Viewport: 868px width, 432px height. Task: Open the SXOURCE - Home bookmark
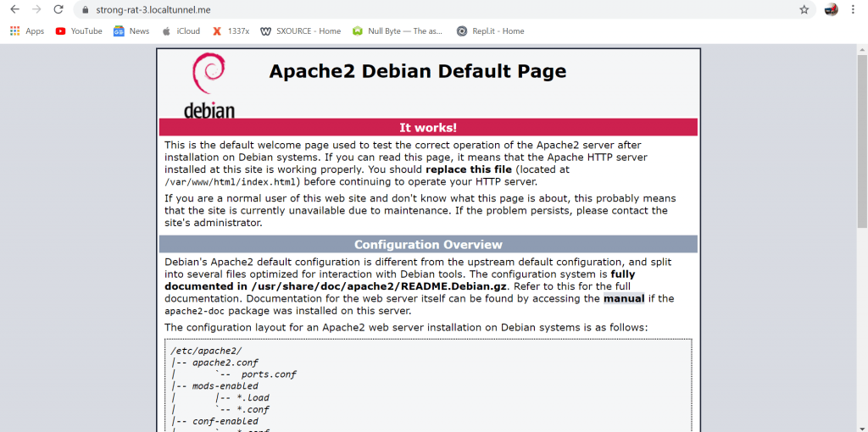(301, 31)
